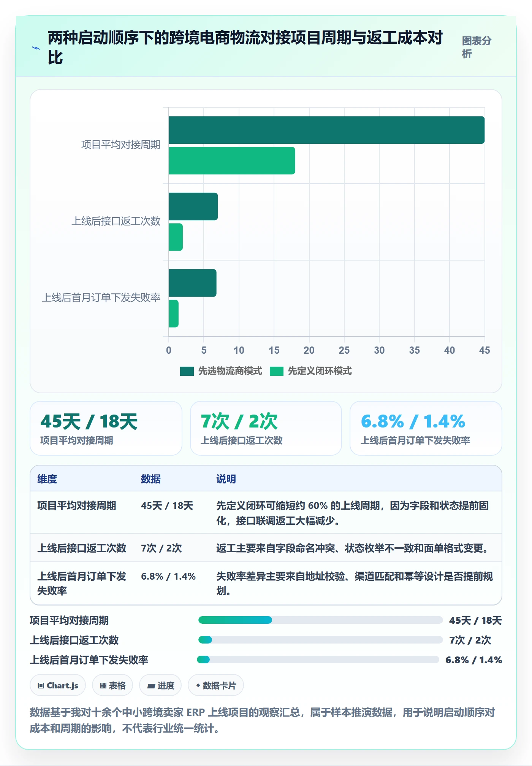Click the lightning icon beside the title
This screenshot has height=766, width=532.
pos(36,48)
